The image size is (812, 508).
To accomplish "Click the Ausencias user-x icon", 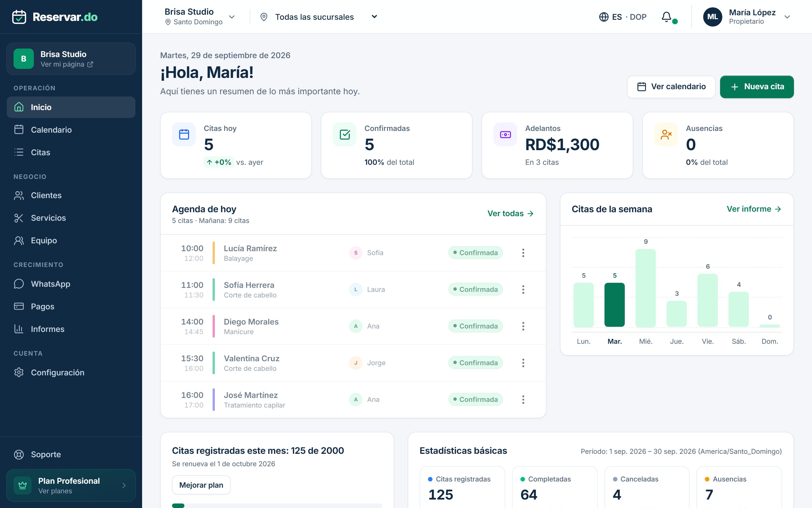I will coord(666,134).
